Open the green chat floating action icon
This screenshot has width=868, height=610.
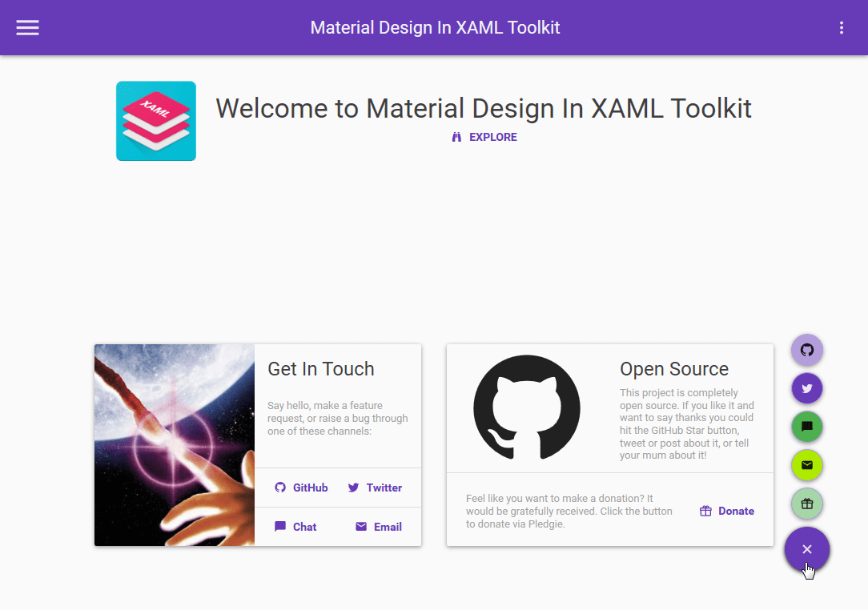tap(806, 427)
